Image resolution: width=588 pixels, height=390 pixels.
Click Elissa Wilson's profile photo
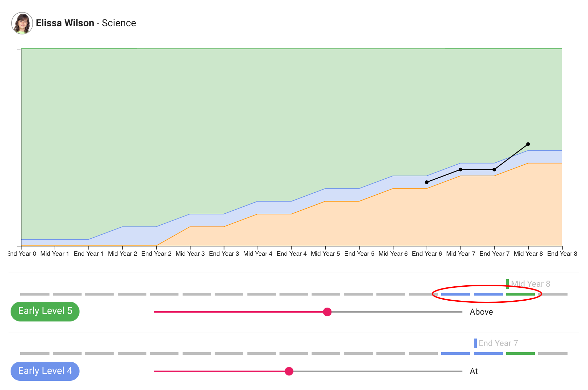pyautogui.click(x=22, y=23)
